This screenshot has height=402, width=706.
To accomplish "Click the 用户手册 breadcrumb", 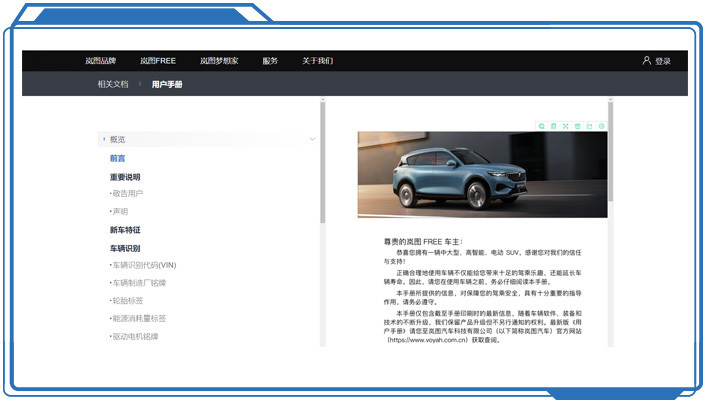I will (167, 84).
